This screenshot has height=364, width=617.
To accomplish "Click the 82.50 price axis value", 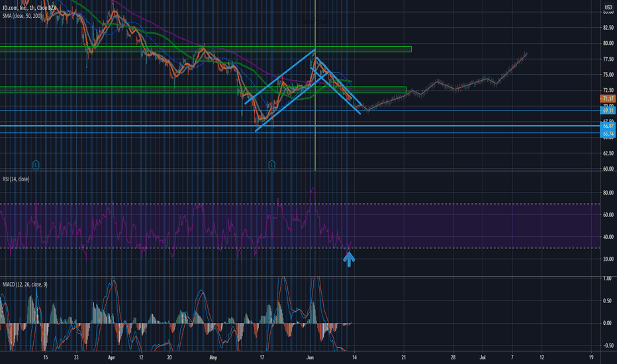I will pyautogui.click(x=608, y=28).
